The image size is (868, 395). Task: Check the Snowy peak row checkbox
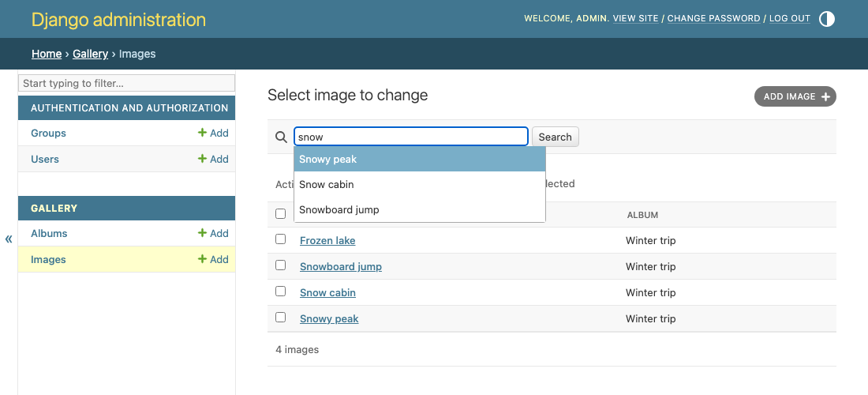click(x=281, y=318)
